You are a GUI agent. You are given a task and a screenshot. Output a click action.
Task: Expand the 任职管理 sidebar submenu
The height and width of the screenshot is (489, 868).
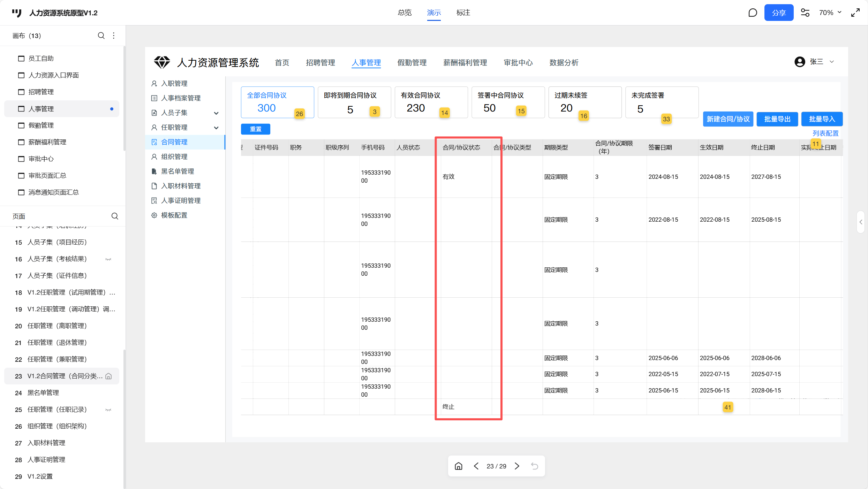216,128
